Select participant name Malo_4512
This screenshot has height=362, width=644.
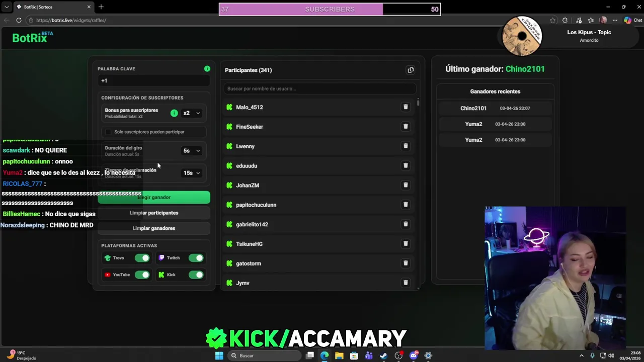250,107
